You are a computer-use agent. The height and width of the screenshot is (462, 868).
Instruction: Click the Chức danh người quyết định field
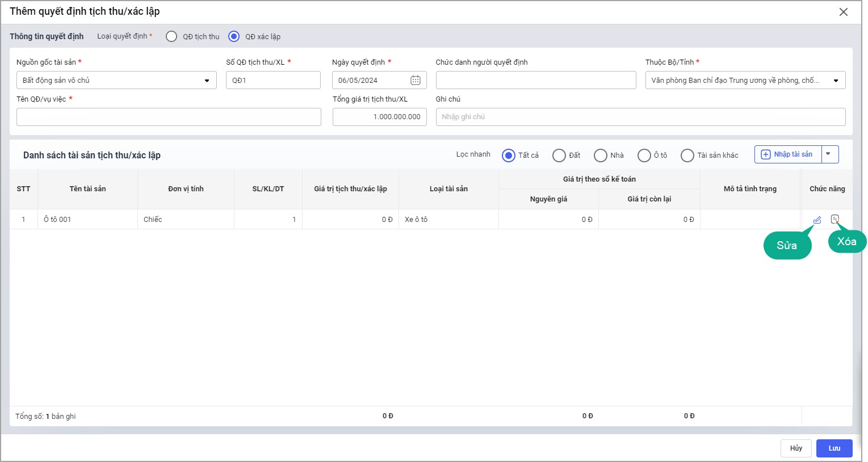coord(535,80)
